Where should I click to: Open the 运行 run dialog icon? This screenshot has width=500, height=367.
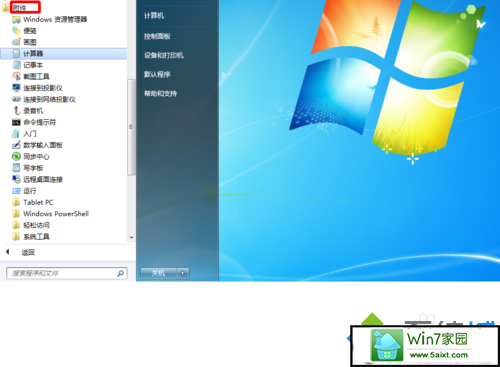(16, 191)
